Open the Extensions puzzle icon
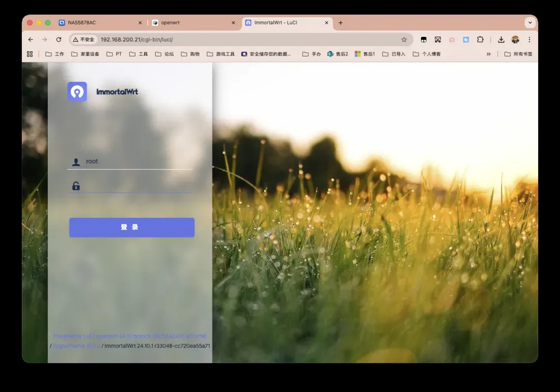 [x=480, y=39]
